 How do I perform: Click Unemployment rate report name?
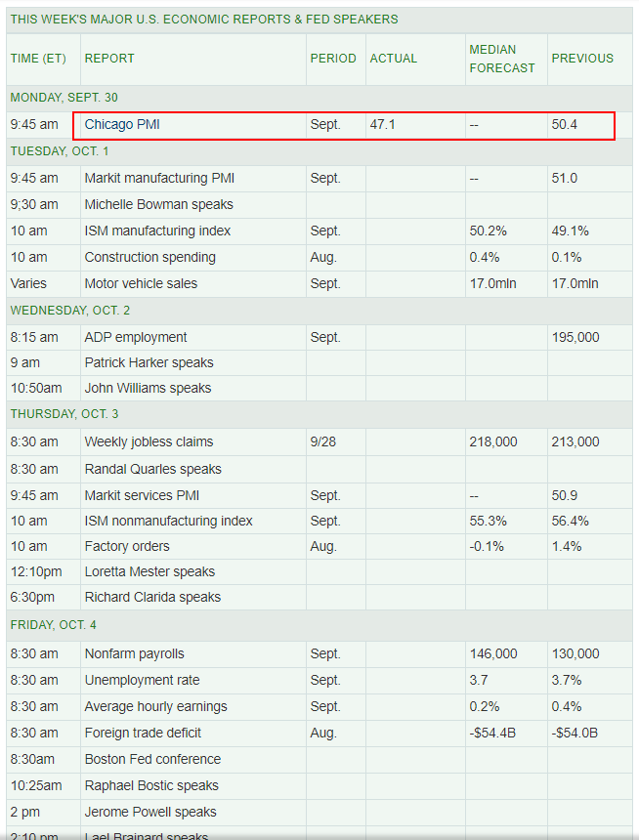coord(142,681)
